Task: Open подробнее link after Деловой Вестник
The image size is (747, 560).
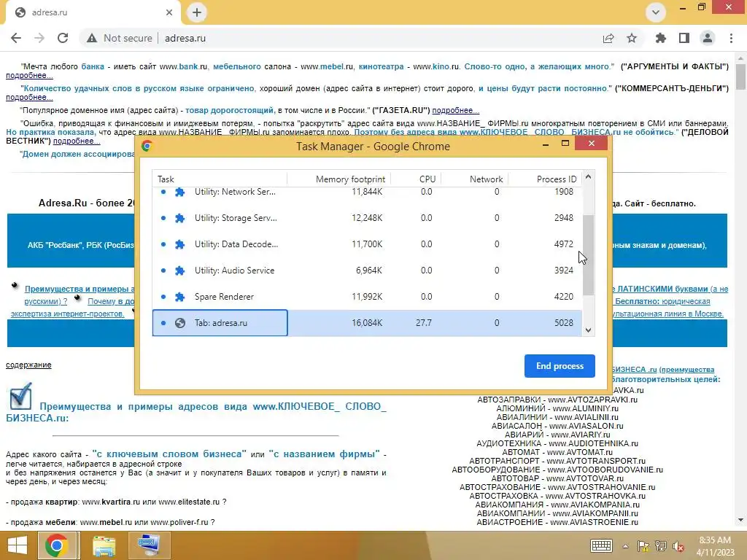Action: [x=76, y=141]
